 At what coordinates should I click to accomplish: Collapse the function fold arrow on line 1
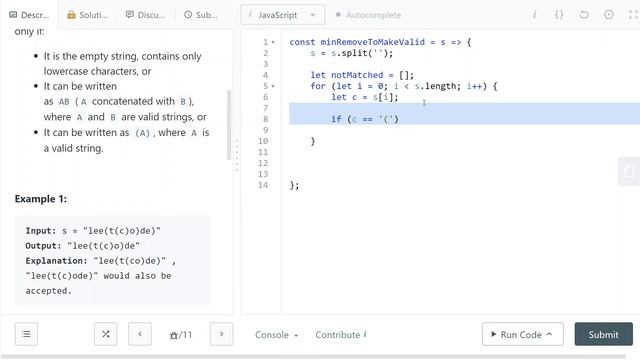[273, 42]
